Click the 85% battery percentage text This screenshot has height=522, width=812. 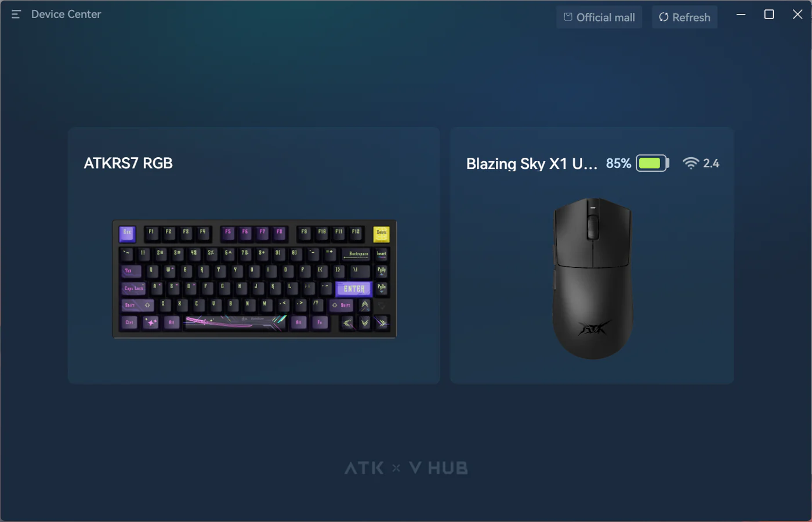[618, 164]
